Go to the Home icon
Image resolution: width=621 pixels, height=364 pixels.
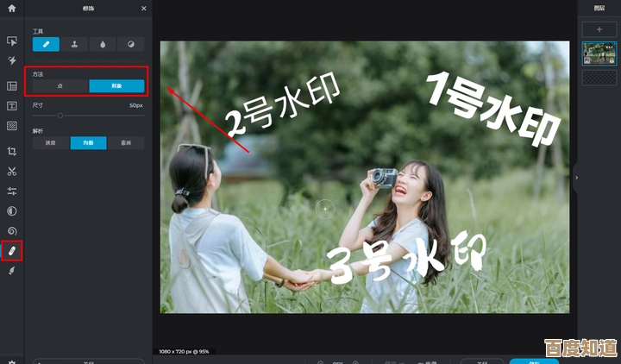12,9
